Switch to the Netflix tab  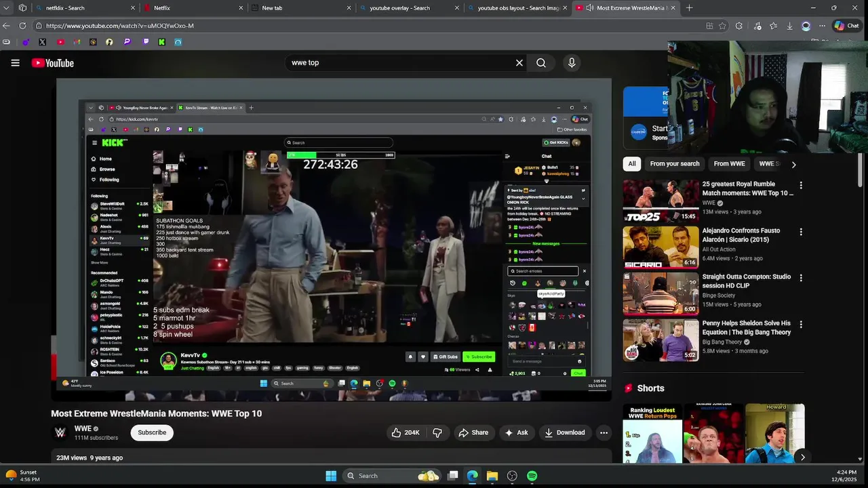(x=194, y=8)
